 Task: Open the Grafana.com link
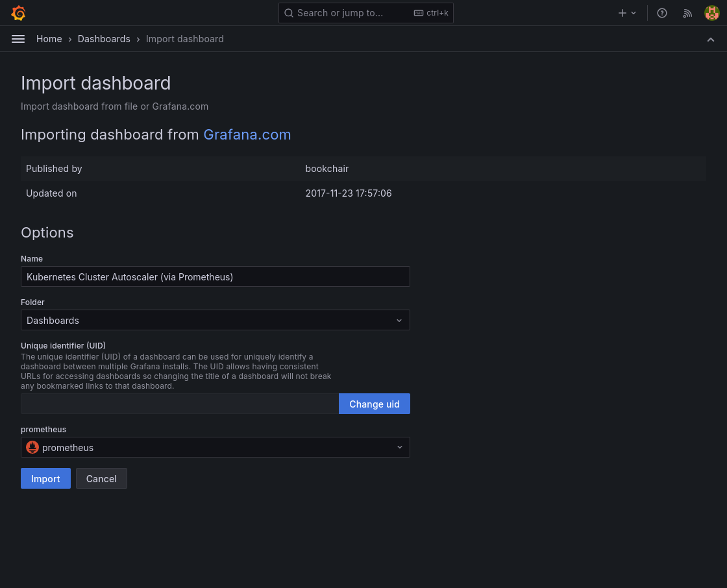pos(247,134)
